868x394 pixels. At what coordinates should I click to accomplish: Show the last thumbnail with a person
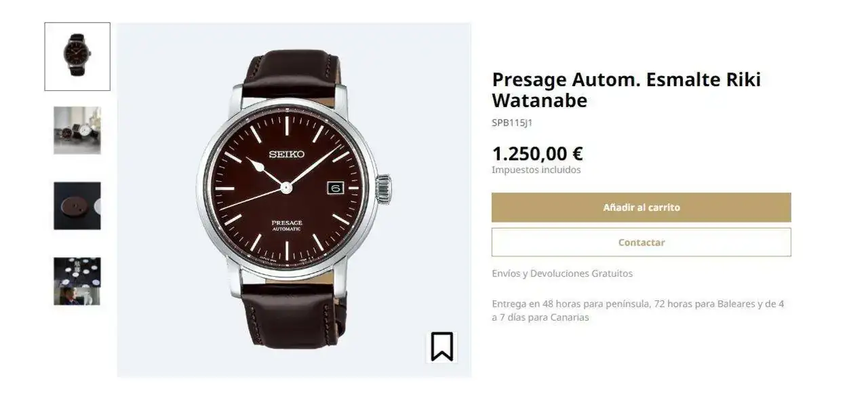coord(77,281)
